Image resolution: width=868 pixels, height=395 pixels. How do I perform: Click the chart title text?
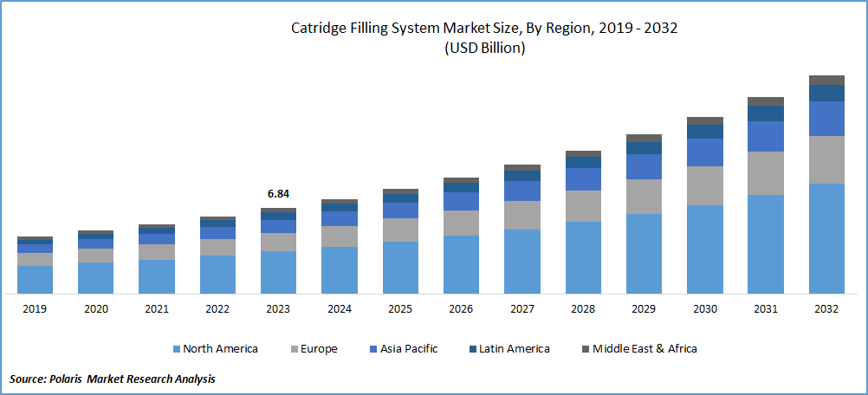(x=484, y=29)
